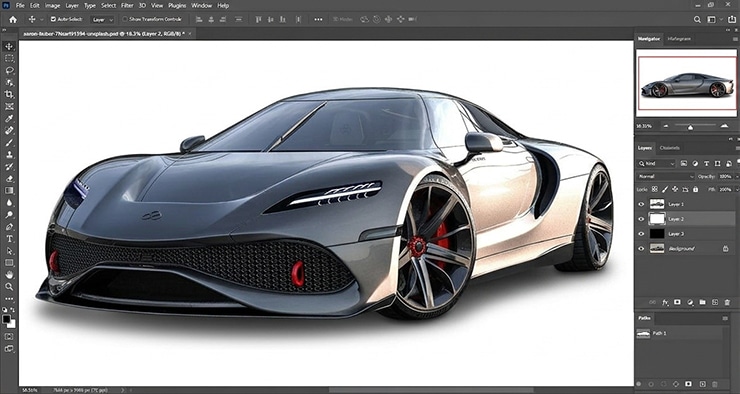Create a new adjustment layer icon
Image resolution: width=740 pixels, height=394 pixels.
click(690, 302)
